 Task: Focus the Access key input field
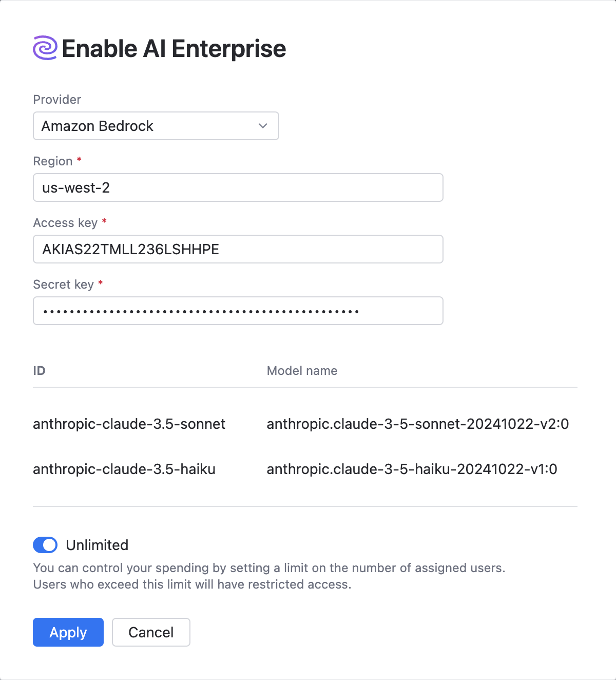(238, 249)
